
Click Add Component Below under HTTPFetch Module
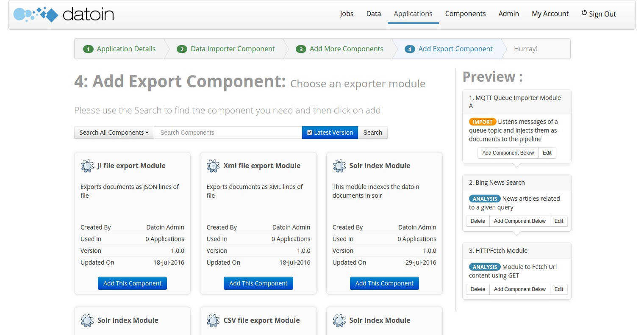point(520,289)
